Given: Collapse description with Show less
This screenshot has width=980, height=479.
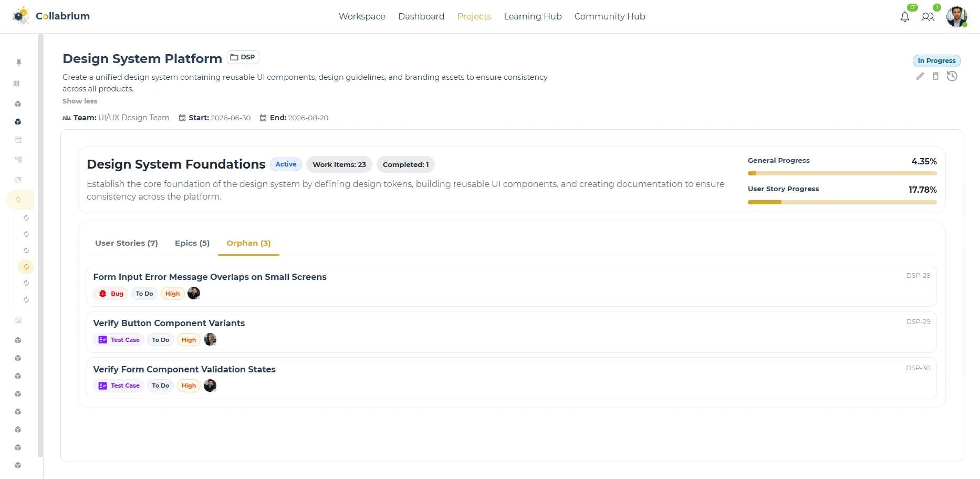Looking at the screenshot, I should (x=80, y=101).
